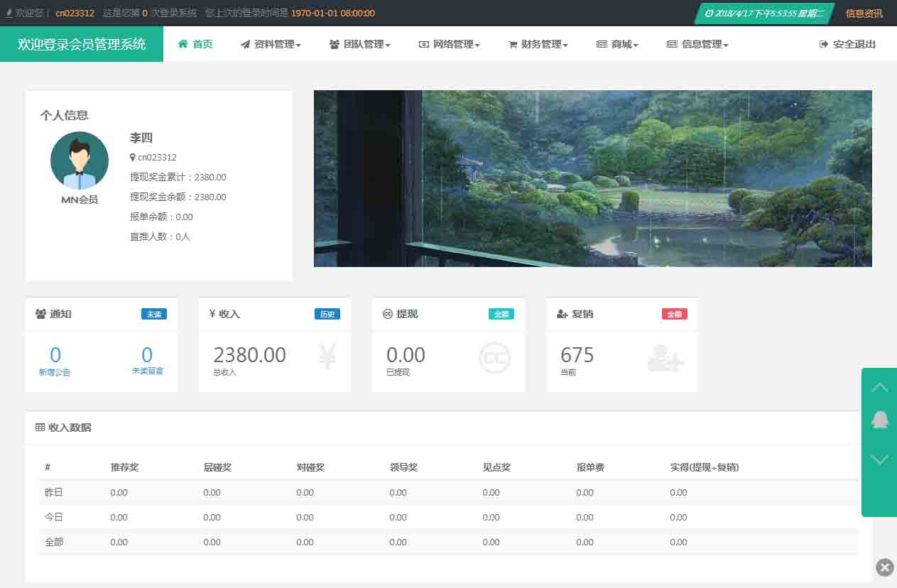Open the 财务管理 dropdown menu
The width and height of the screenshot is (897, 588).
[x=538, y=44]
